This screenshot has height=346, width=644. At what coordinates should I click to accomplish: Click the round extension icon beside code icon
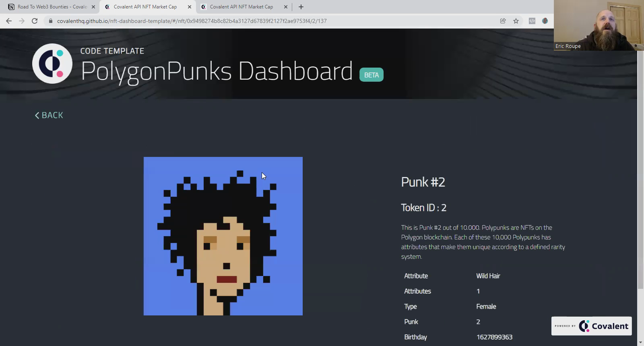[545, 21]
